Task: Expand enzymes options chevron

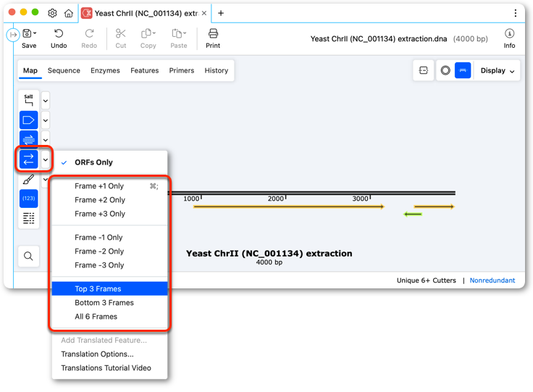Action: coord(46,101)
